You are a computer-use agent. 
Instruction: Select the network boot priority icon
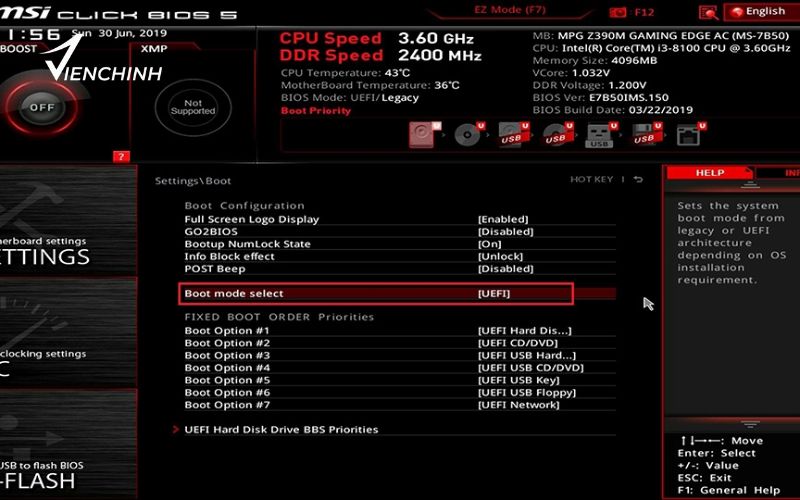[691, 135]
